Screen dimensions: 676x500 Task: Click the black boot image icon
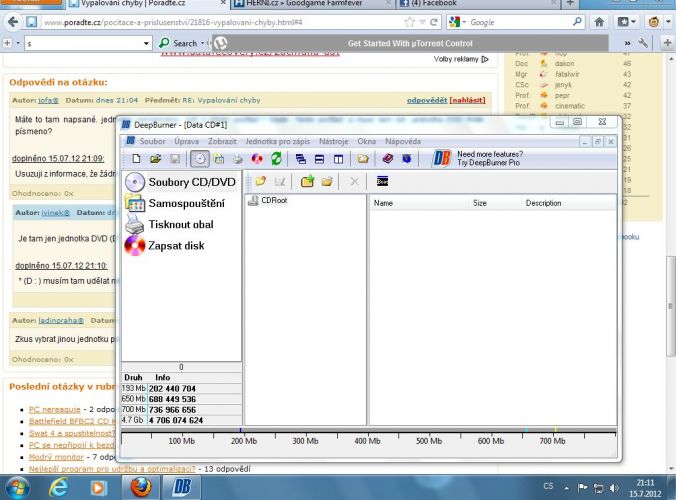coord(382,181)
